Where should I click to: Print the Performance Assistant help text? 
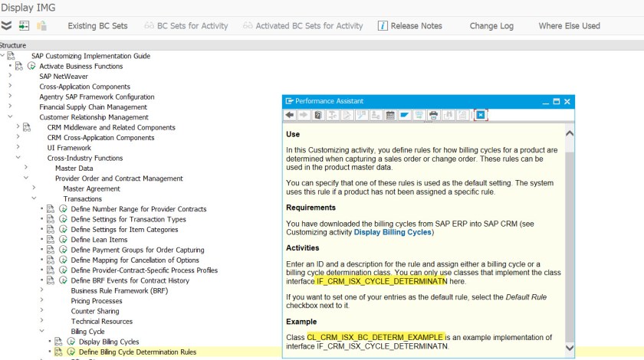(x=433, y=115)
